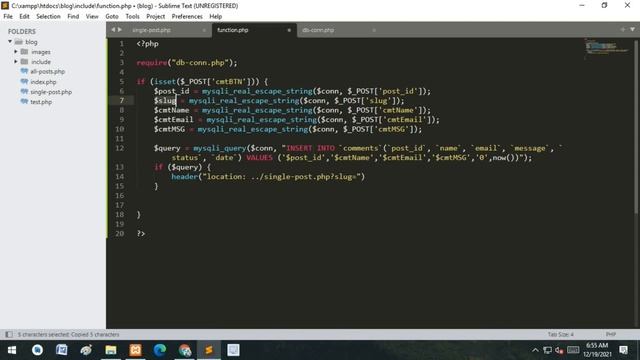Expand the images folder
Screen dimensions: 640x360
(x=16, y=52)
